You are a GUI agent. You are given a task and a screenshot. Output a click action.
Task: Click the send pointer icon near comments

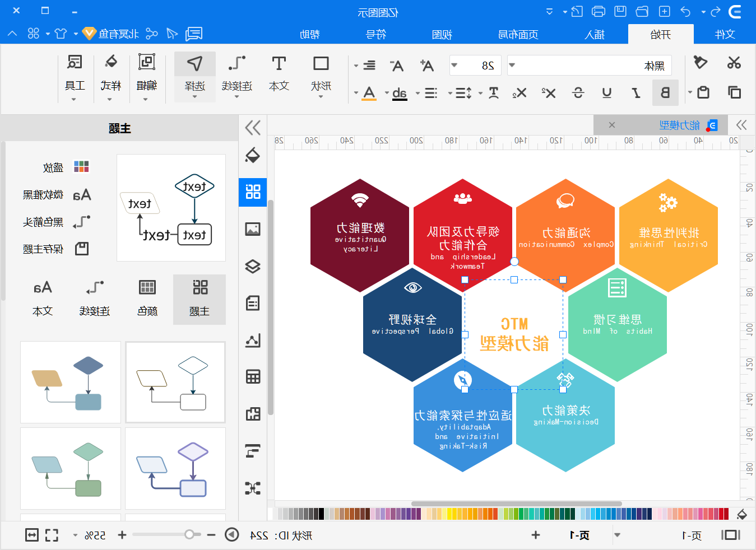172,34
